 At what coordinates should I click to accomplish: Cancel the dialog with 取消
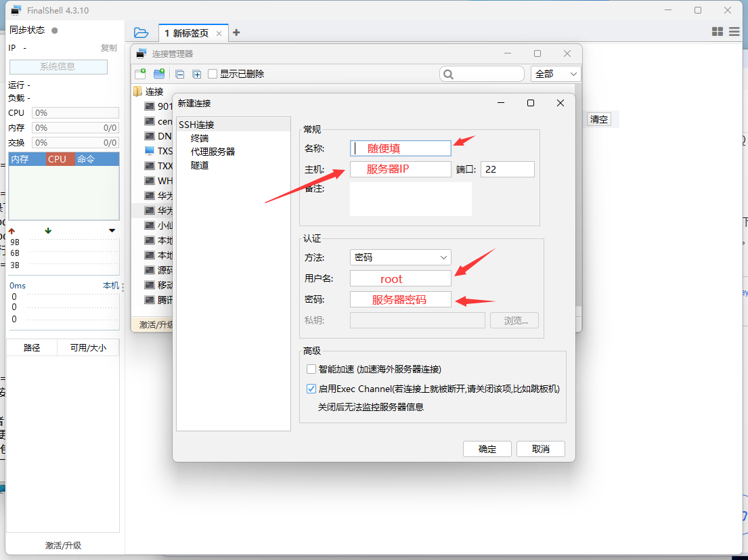540,449
